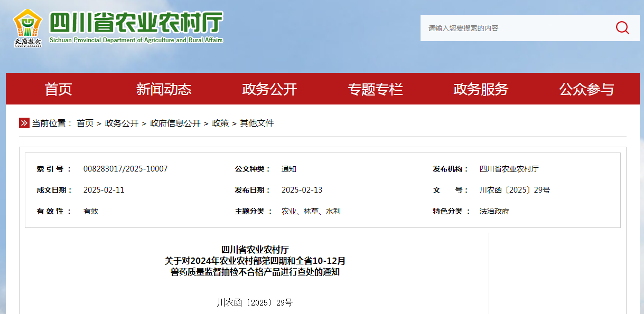Open the 政务服务 navigation item
644x314 pixels.
pos(481,89)
